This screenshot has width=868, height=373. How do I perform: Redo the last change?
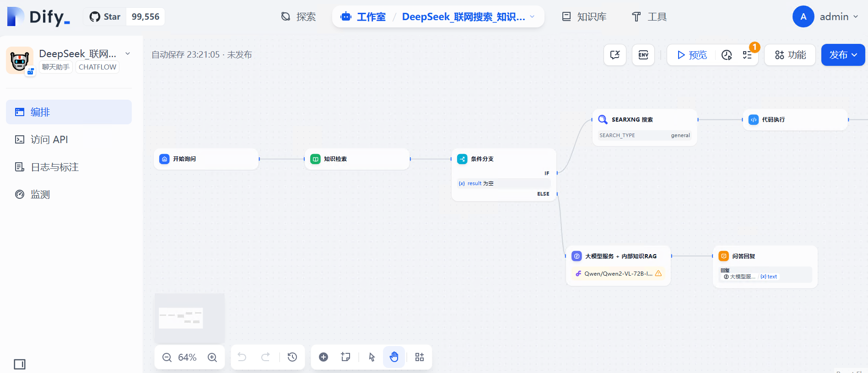point(265,357)
